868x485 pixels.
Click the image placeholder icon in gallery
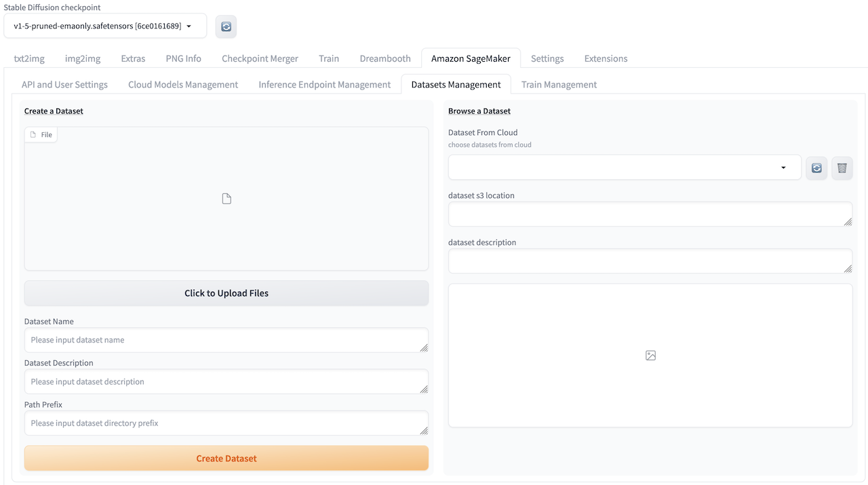pyautogui.click(x=650, y=355)
